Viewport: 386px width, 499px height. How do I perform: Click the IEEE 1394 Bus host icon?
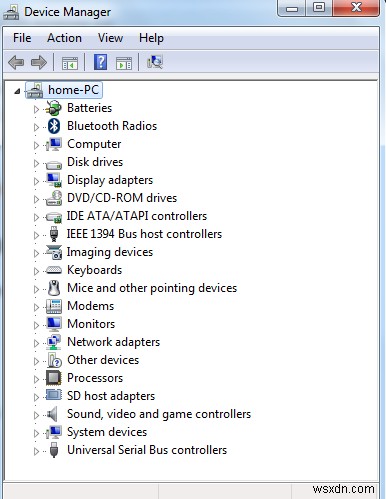(54, 234)
